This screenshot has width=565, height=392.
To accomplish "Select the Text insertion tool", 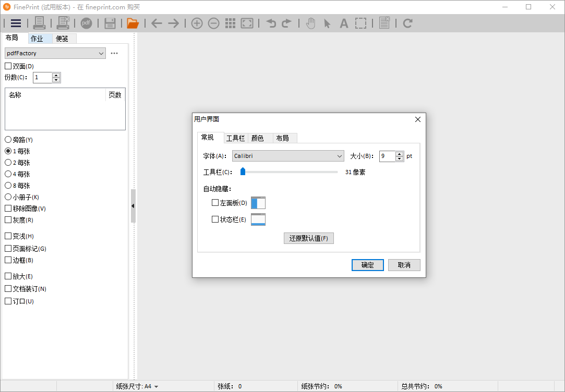I will click(x=343, y=23).
